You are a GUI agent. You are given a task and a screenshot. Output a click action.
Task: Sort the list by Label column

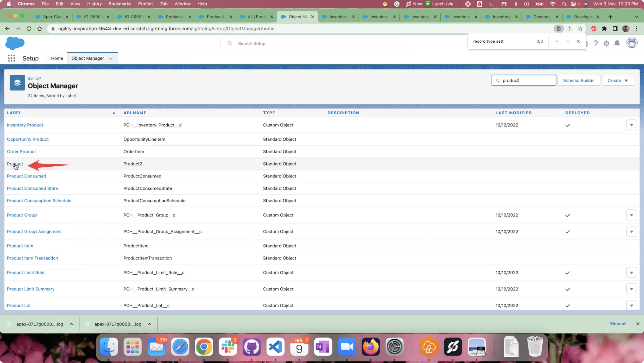pos(14,113)
